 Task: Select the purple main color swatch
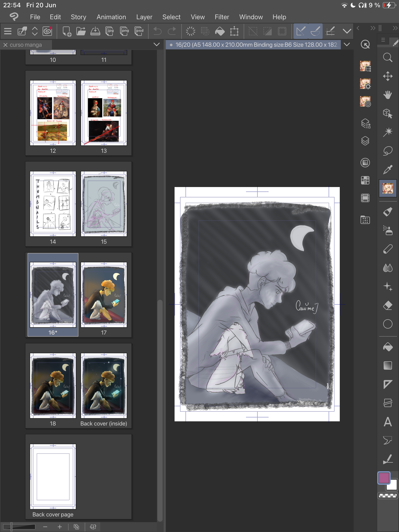coord(384,478)
